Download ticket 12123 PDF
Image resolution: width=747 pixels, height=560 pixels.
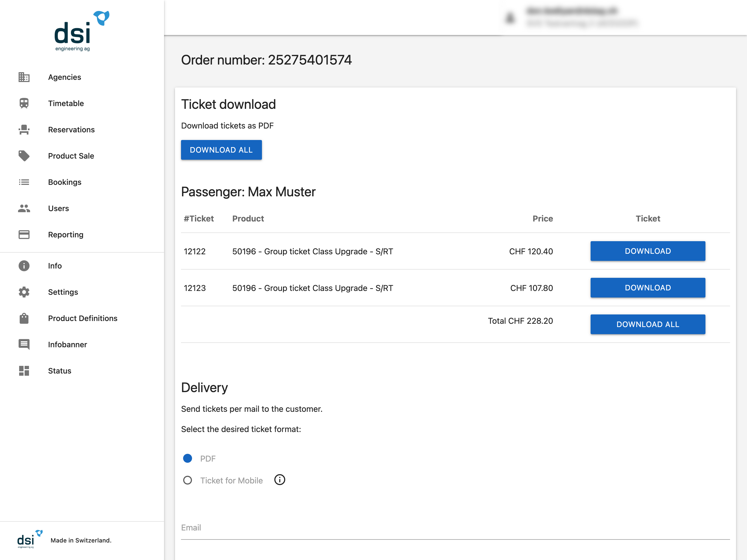pyautogui.click(x=647, y=288)
